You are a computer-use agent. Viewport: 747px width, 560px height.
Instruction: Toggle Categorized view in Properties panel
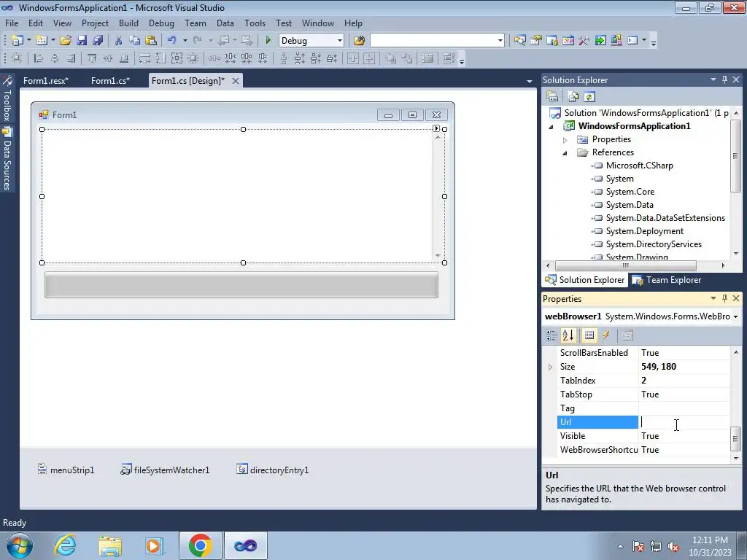click(x=551, y=335)
